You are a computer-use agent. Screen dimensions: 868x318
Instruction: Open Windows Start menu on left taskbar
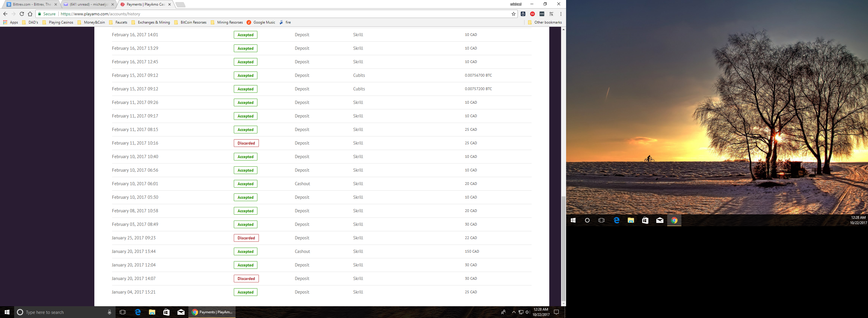click(7, 312)
